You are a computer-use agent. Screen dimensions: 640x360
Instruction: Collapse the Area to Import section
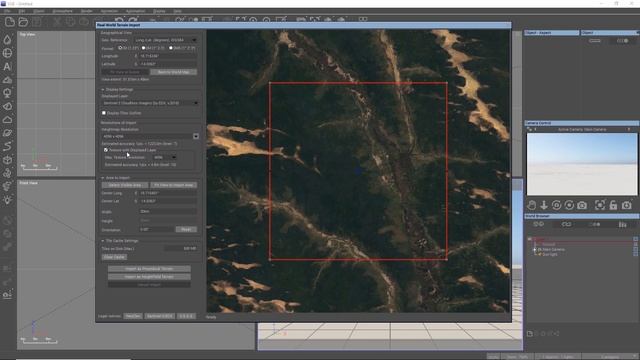[103, 178]
